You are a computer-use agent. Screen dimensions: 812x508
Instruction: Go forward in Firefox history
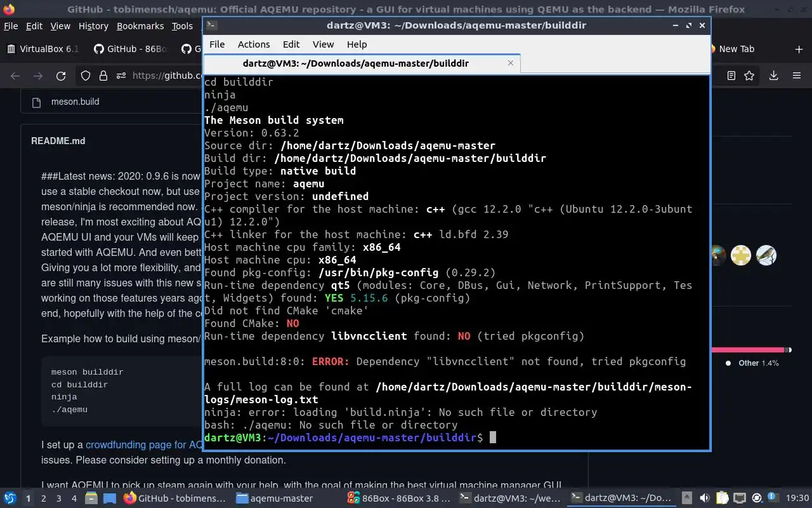[x=38, y=76]
